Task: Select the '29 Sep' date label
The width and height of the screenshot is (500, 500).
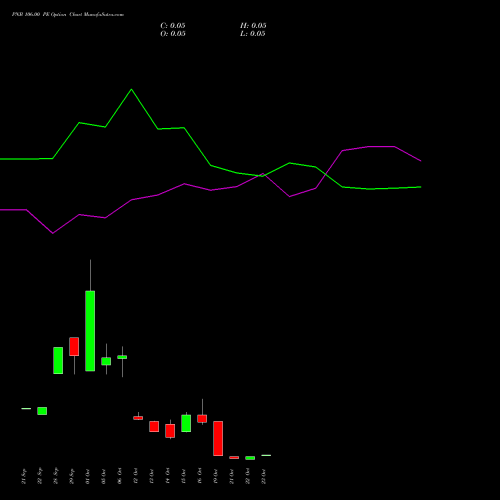Action: (72, 476)
